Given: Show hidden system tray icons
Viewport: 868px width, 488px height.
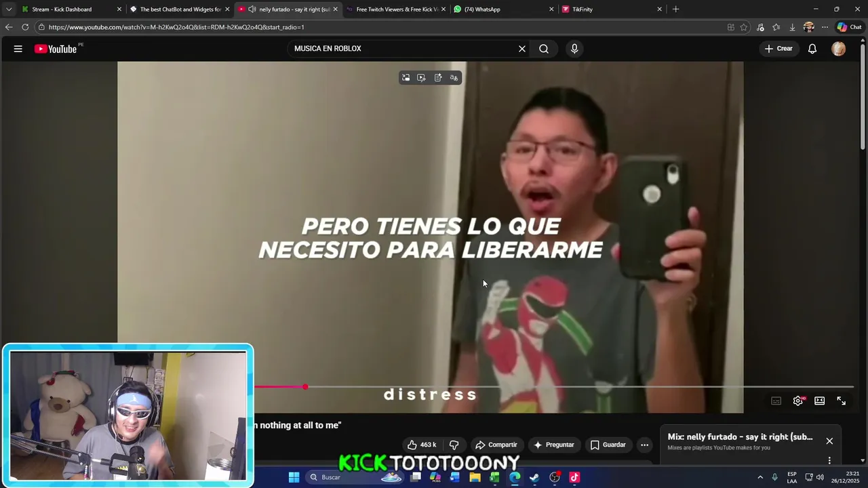Looking at the screenshot, I should [760, 477].
